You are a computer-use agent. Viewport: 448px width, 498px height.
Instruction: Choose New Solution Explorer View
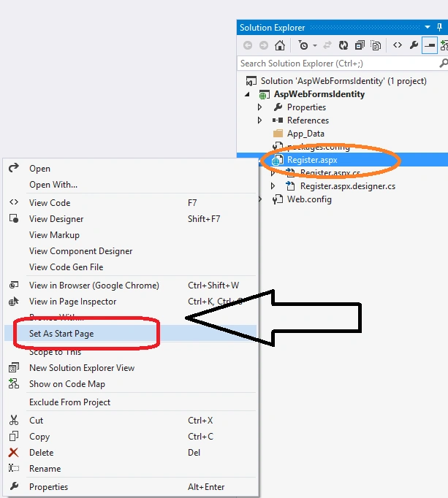point(130,368)
